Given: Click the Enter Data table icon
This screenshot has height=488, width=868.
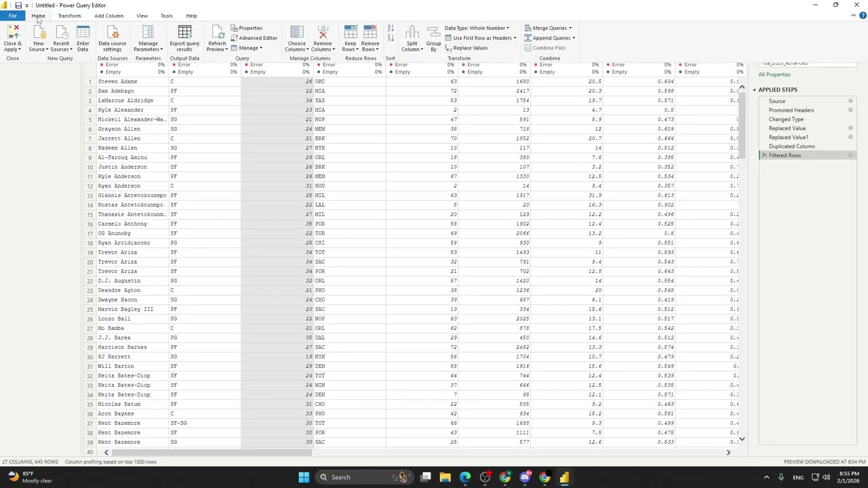Looking at the screenshot, I should click(83, 33).
